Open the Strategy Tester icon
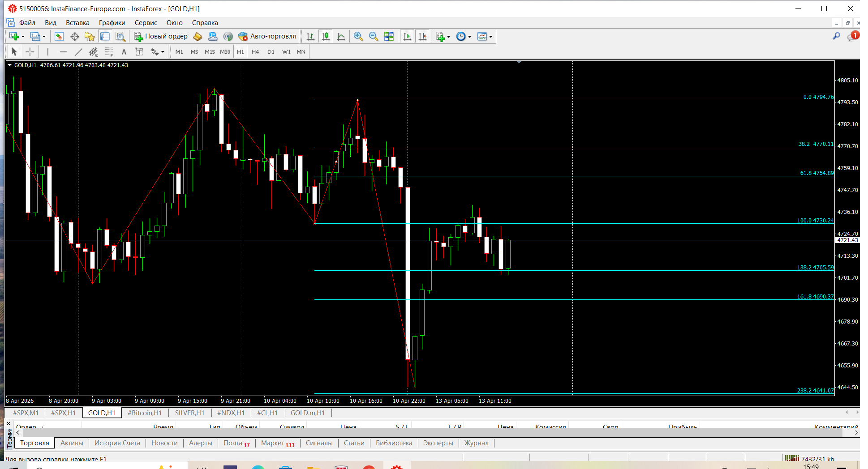The width and height of the screenshot is (868, 469). pos(120,37)
